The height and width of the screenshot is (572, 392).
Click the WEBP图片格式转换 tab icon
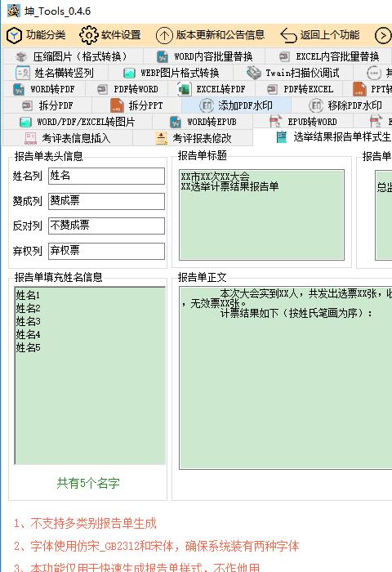tap(129, 73)
